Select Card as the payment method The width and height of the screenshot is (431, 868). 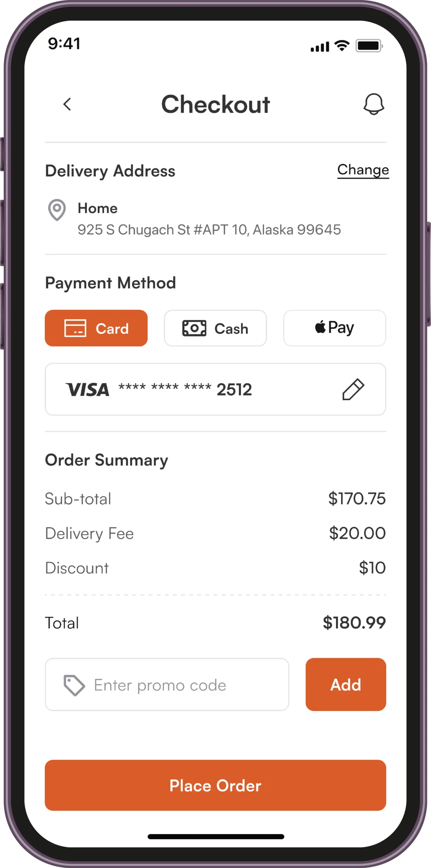pos(96,328)
